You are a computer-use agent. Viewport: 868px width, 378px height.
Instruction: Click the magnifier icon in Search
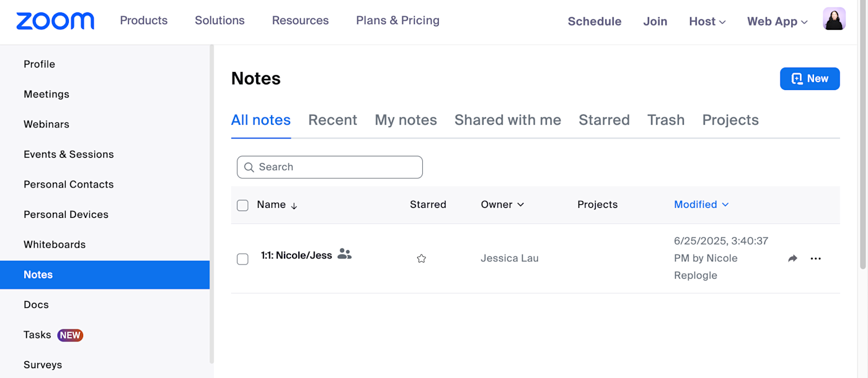tap(249, 168)
